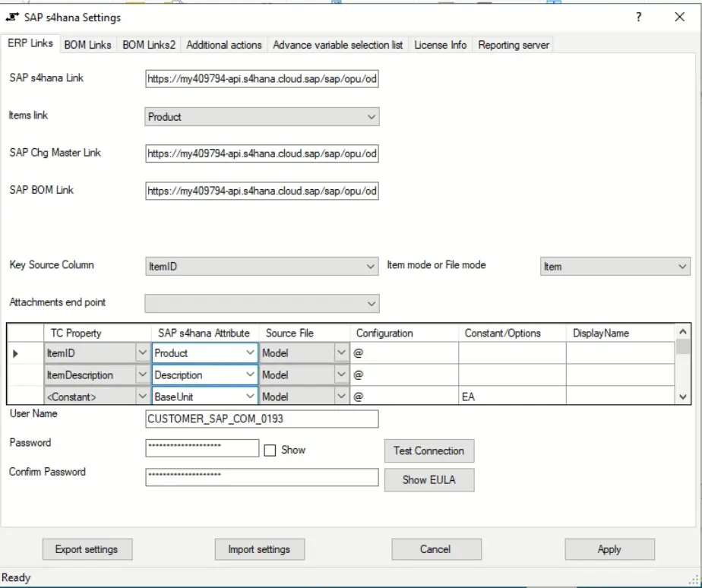Click inside the User Name field

(x=262, y=419)
